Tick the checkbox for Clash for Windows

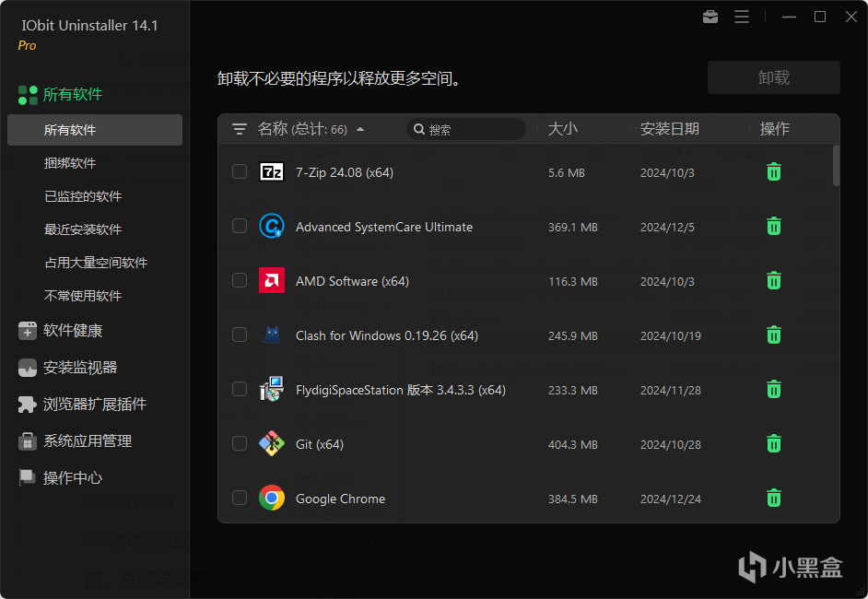[x=240, y=335]
